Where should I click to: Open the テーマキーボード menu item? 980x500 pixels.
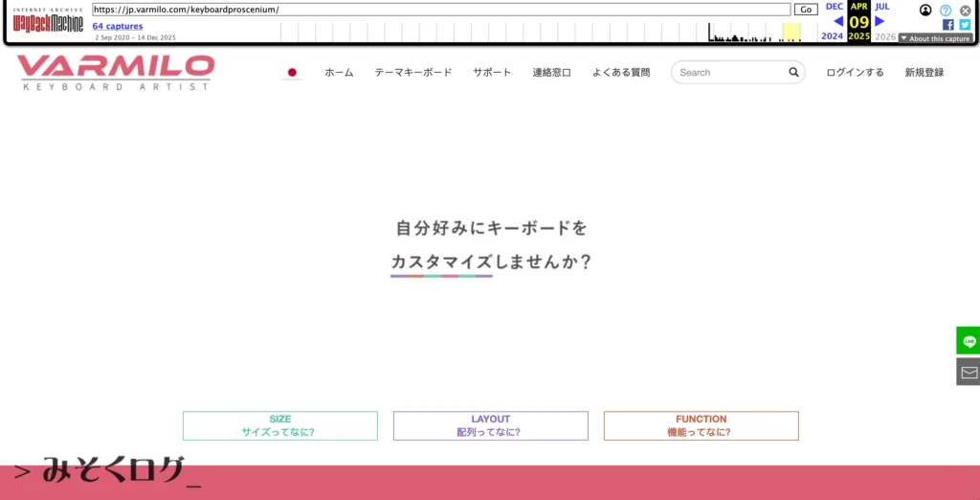click(412, 73)
